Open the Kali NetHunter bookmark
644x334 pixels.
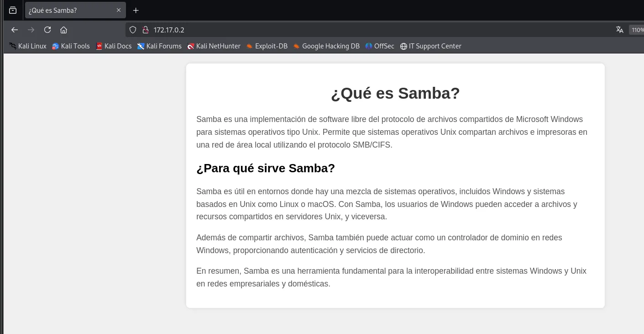[214, 46]
